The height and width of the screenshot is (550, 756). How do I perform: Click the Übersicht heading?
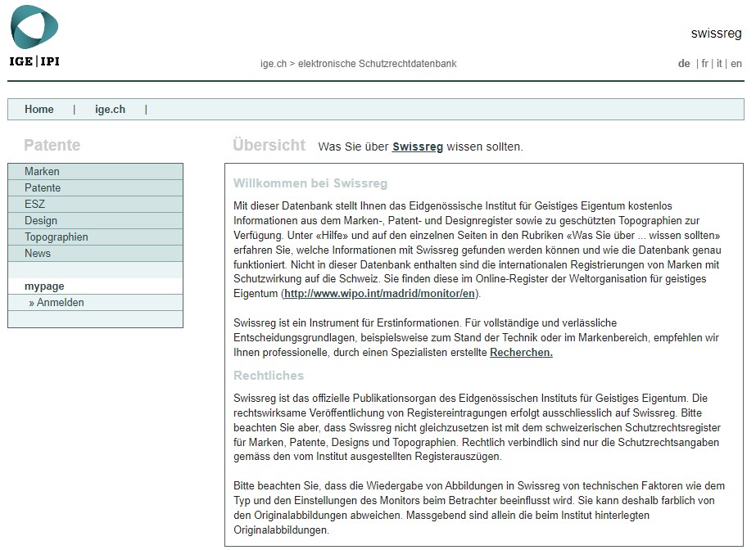(x=269, y=145)
